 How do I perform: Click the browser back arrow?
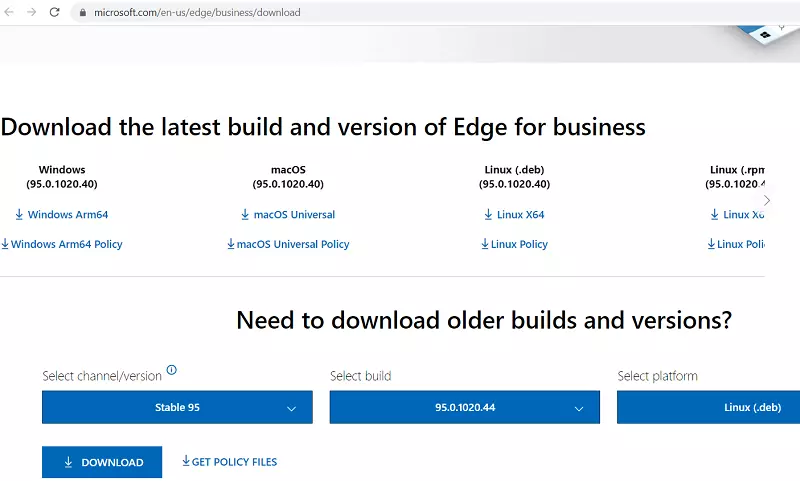point(10,13)
